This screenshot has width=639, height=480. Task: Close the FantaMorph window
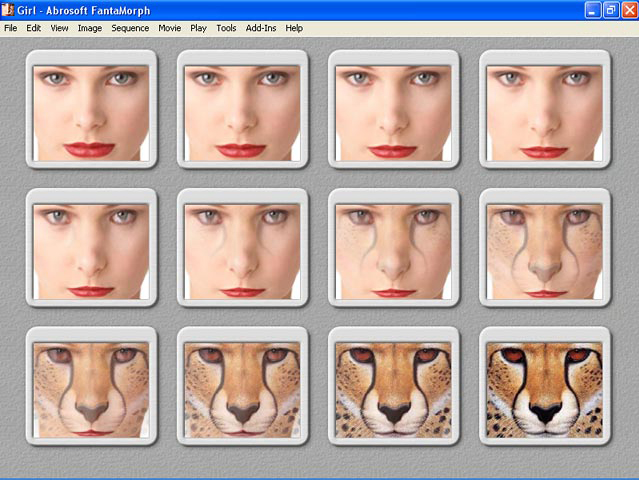click(x=626, y=10)
